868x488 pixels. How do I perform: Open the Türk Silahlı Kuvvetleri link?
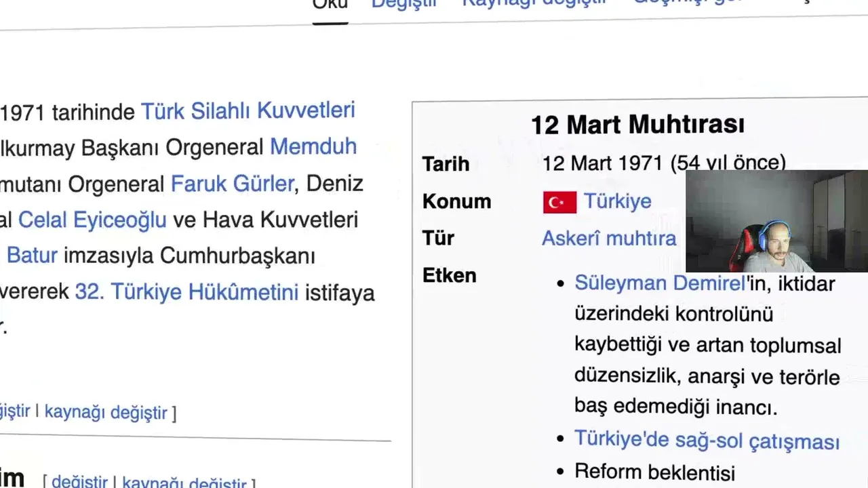tap(248, 111)
